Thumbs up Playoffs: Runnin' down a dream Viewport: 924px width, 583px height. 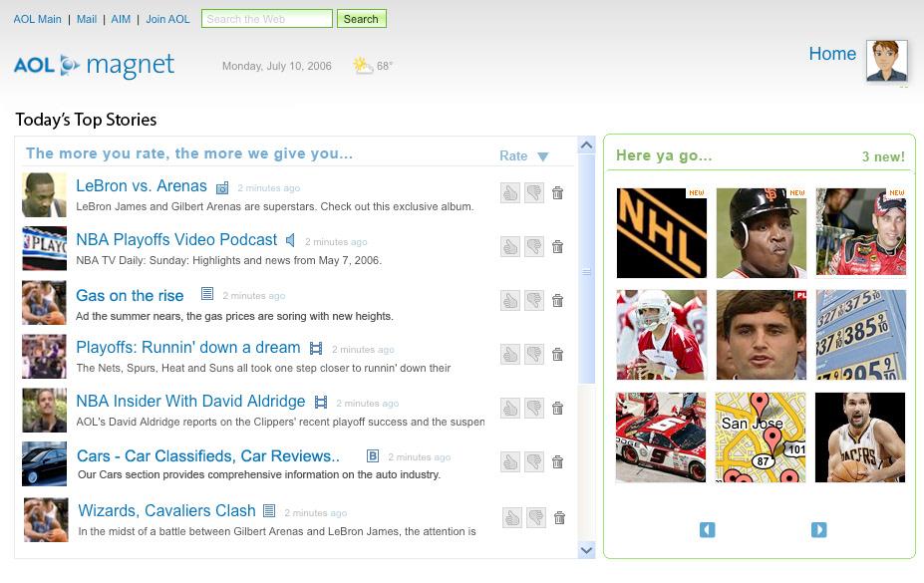point(510,354)
